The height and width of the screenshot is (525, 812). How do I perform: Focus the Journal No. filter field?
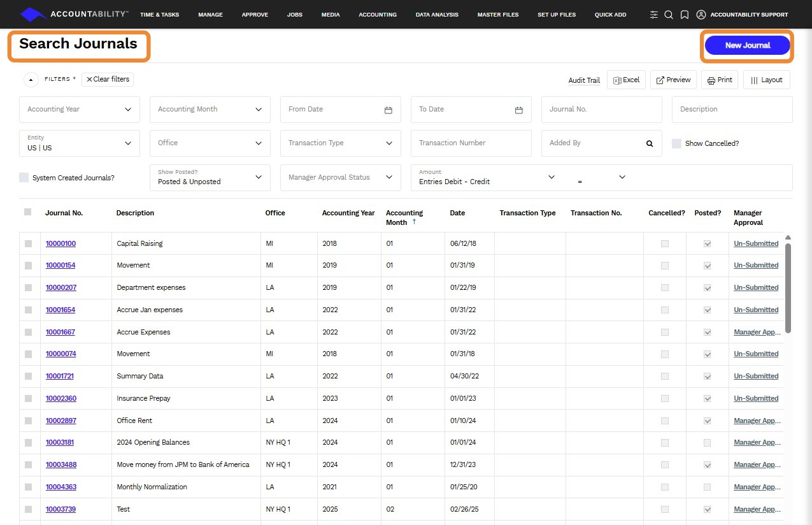[602, 110]
